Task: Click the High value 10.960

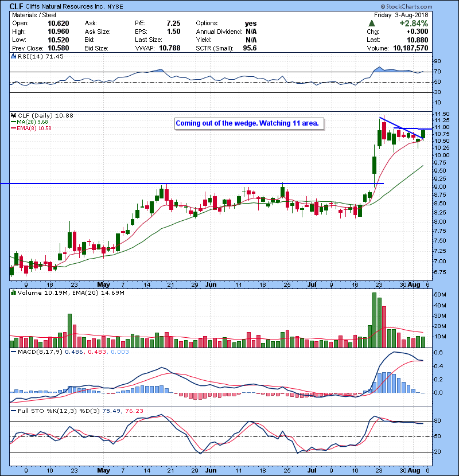Action: [59, 32]
